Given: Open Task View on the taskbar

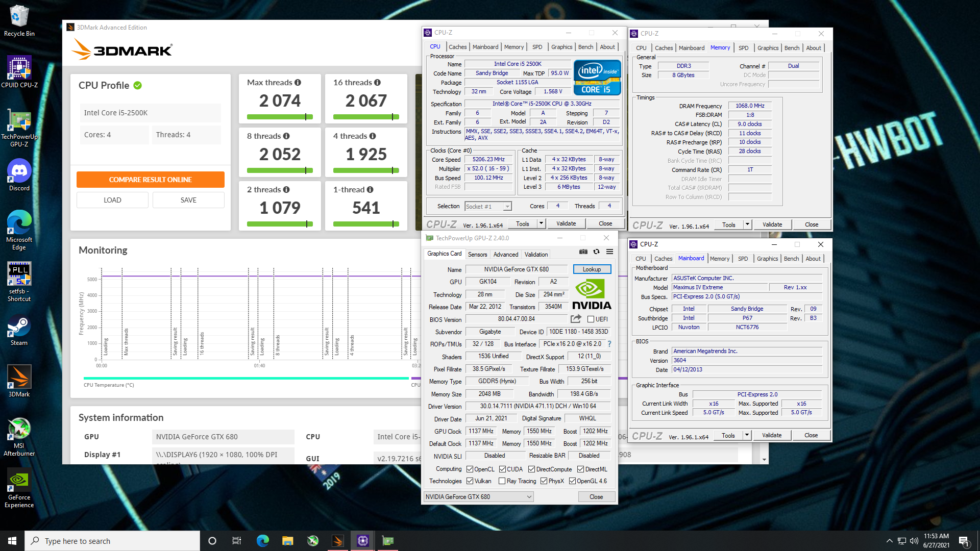Looking at the screenshot, I should (x=236, y=541).
